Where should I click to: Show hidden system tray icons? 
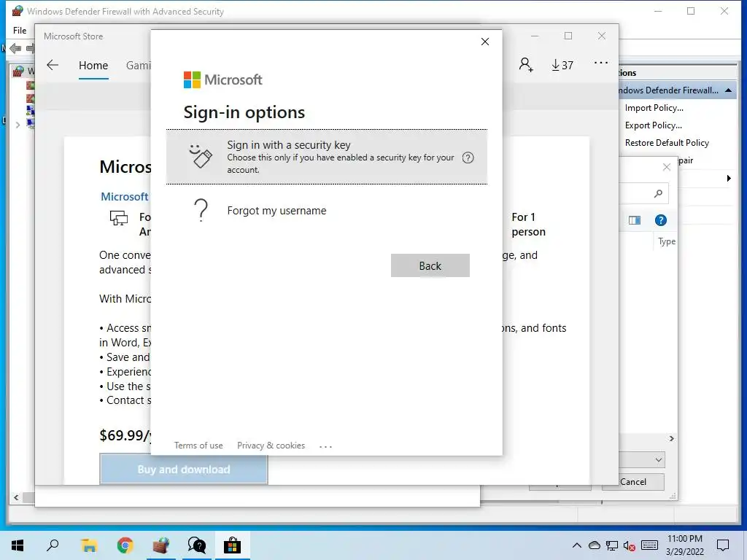(576, 545)
